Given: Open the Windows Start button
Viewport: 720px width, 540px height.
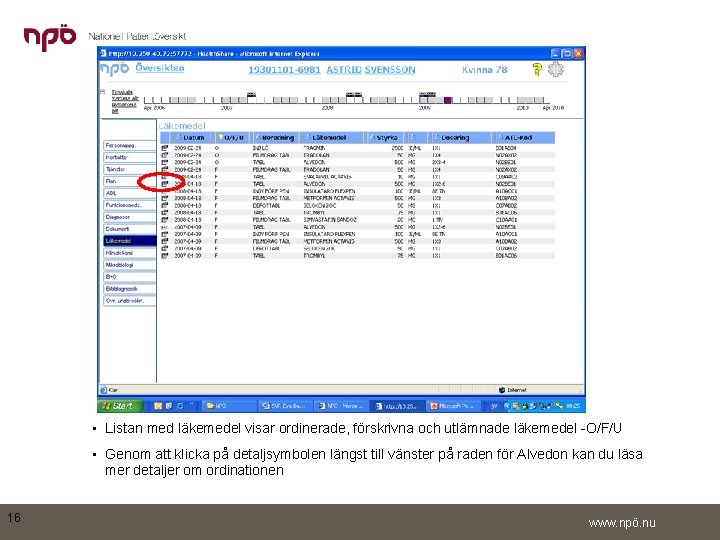Looking at the screenshot, I should tap(120, 406).
